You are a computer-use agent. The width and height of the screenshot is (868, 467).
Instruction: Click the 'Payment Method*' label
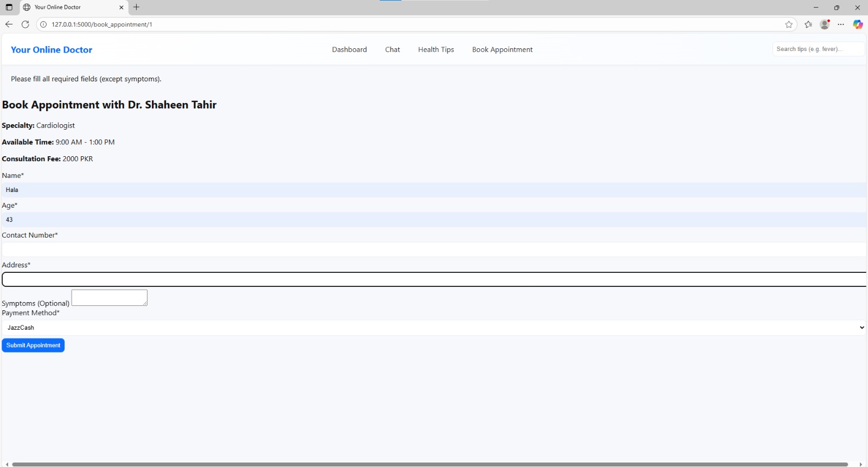click(30, 313)
